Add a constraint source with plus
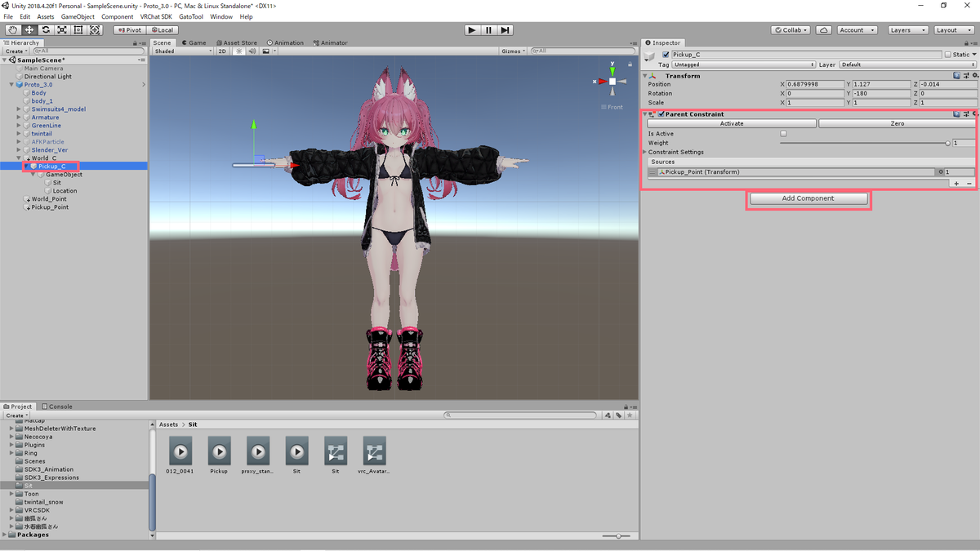Image resolution: width=980 pixels, height=551 pixels. 956,184
